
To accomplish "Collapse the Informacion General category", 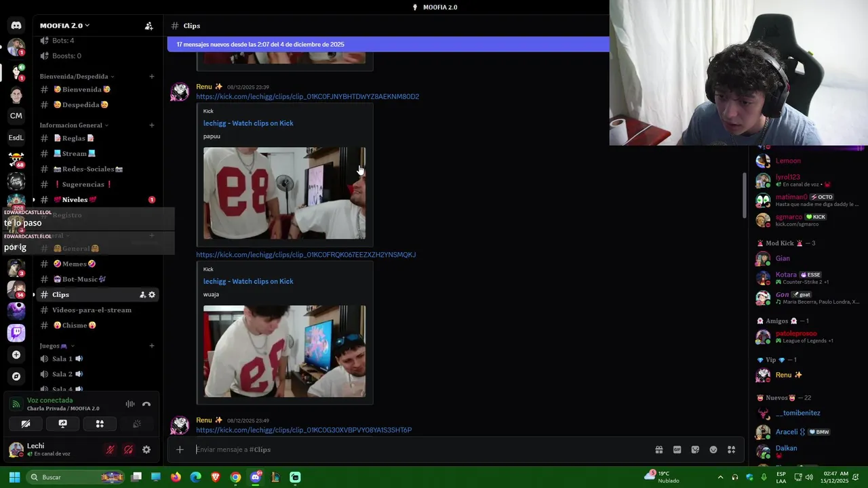I will [x=75, y=125].
